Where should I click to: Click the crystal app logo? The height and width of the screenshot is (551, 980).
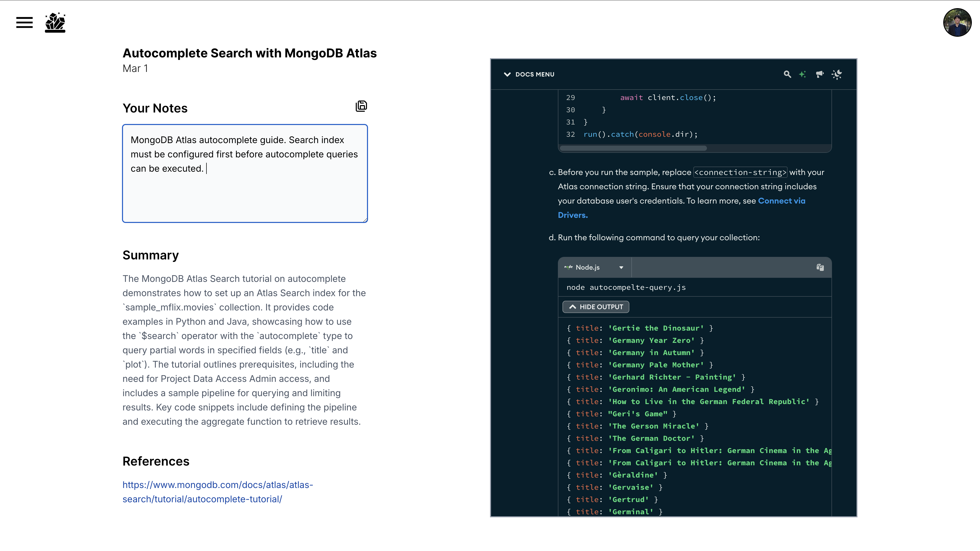point(55,22)
